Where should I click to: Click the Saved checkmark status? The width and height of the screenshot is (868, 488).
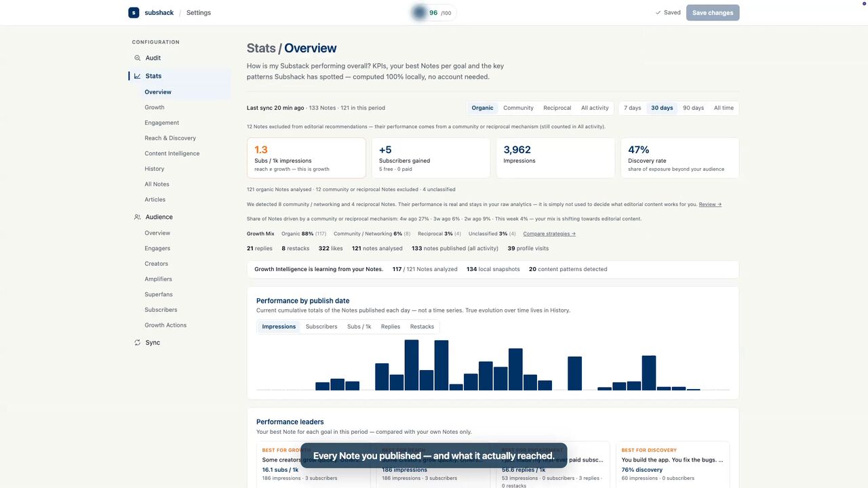tap(668, 12)
